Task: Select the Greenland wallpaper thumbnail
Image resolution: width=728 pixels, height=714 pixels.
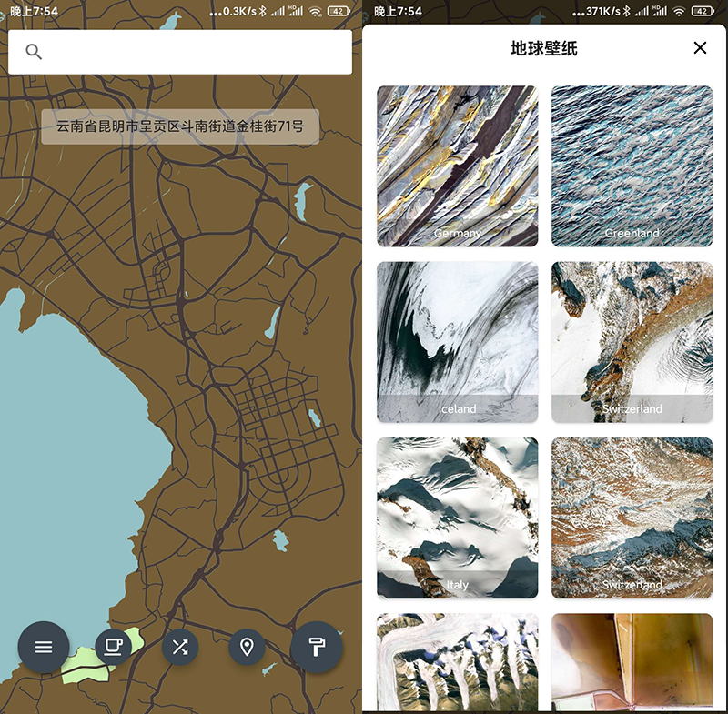Action: pos(632,166)
